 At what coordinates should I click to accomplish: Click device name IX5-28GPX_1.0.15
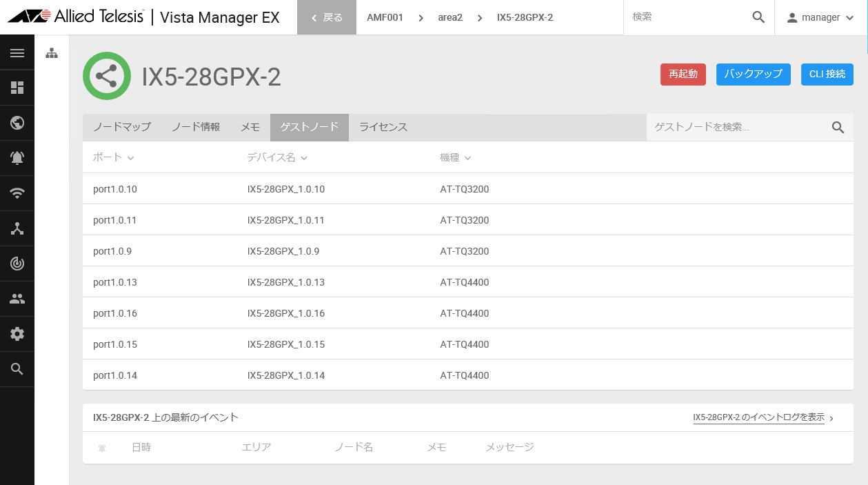point(286,344)
